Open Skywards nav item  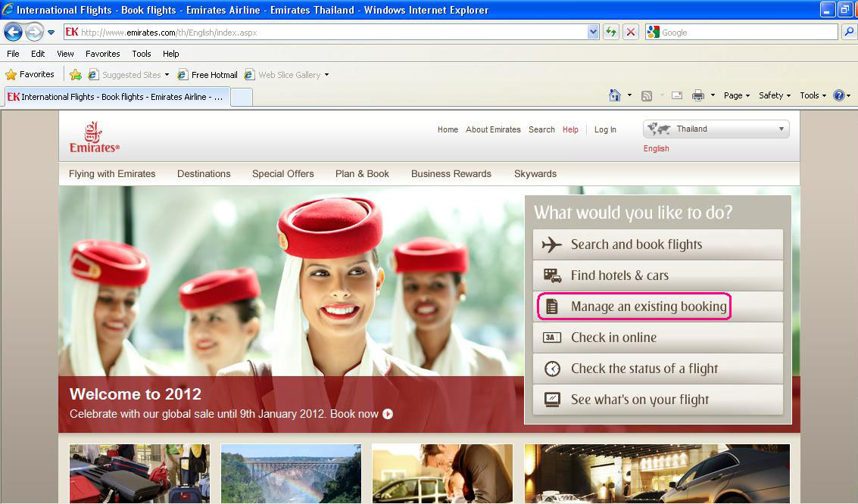pos(535,174)
